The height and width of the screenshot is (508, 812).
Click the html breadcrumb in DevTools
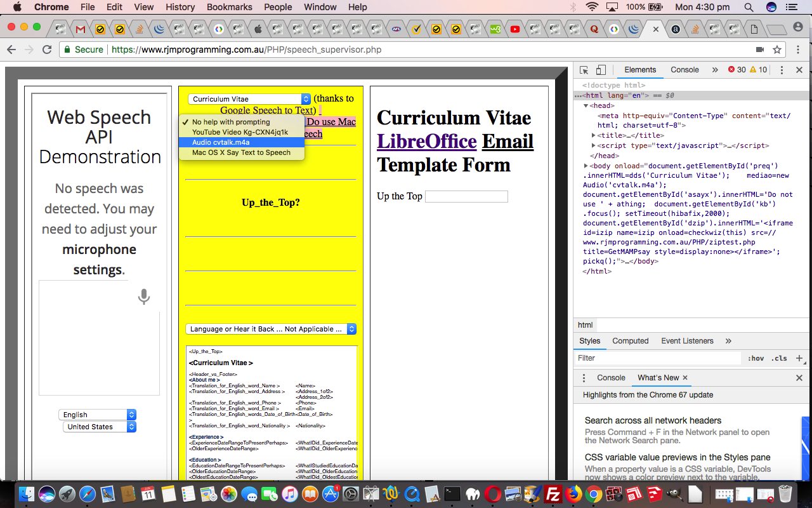[585, 325]
